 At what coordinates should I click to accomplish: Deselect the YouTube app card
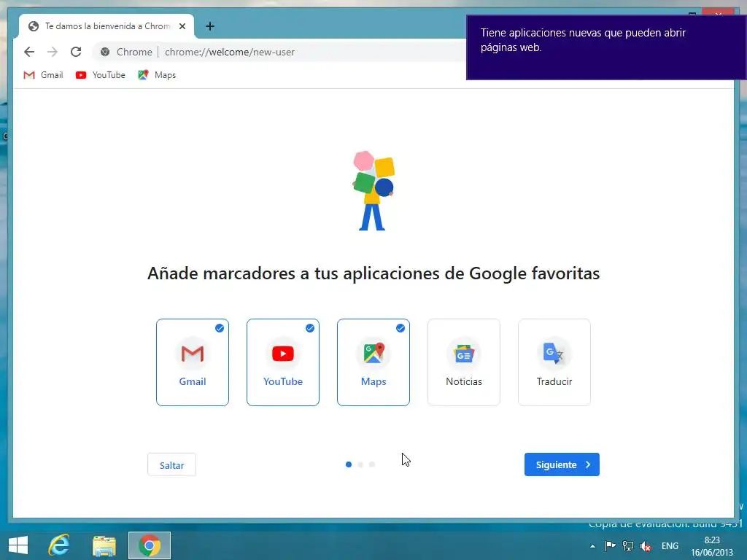pos(283,362)
